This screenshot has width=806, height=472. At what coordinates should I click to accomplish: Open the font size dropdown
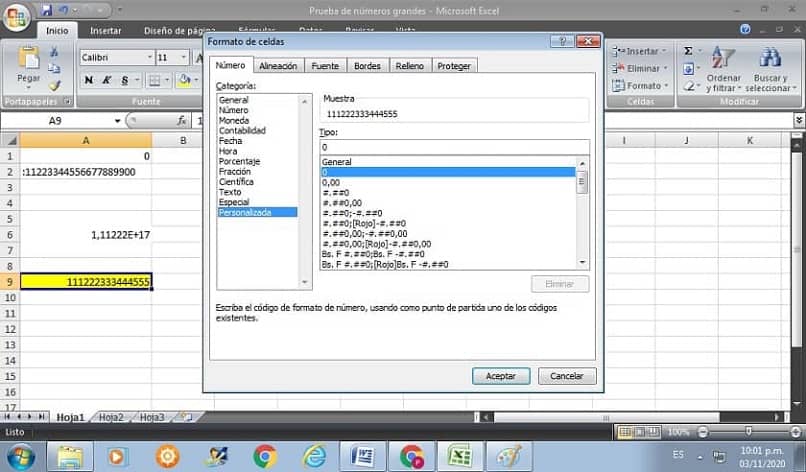pyautogui.click(x=184, y=57)
